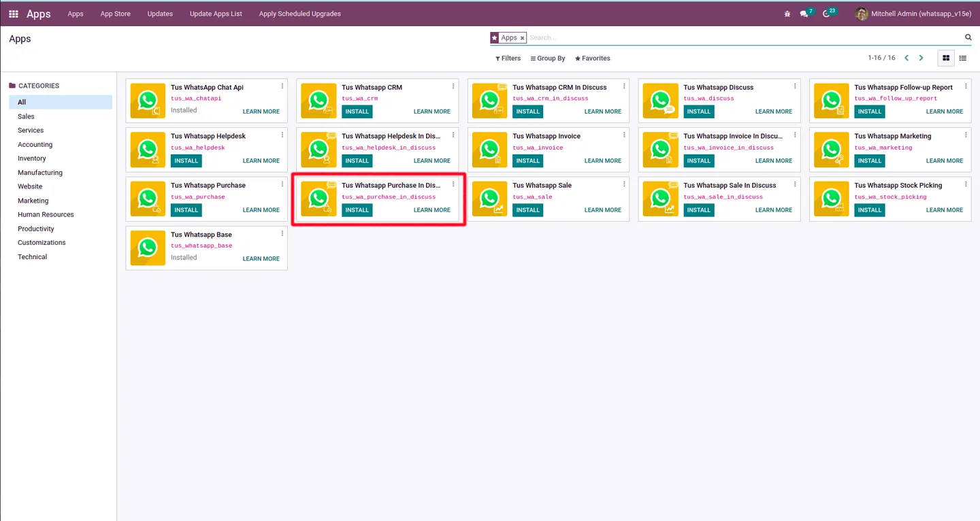The image size is (980, 521).
Task: Go to next page arrow in pager
Action: 921,58
